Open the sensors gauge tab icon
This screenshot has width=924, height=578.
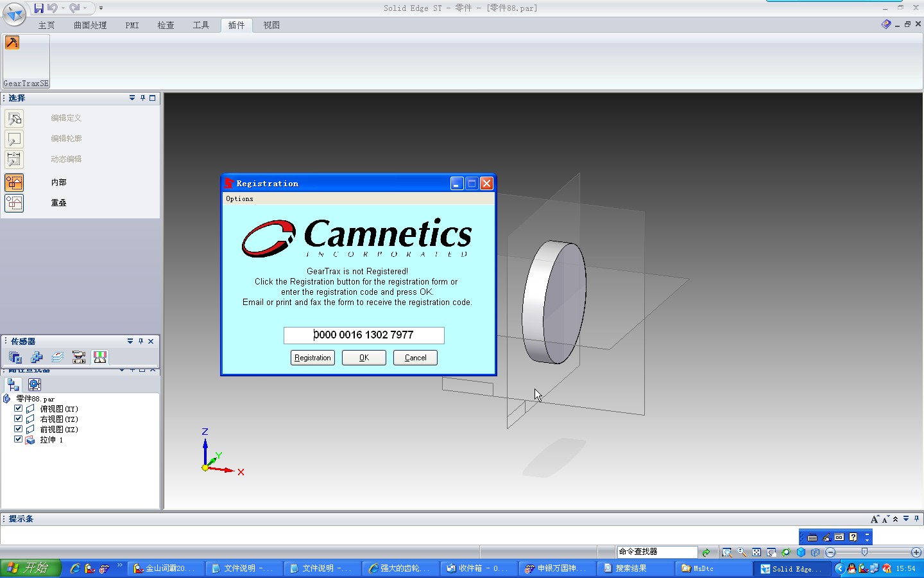(x=100, y=358)
